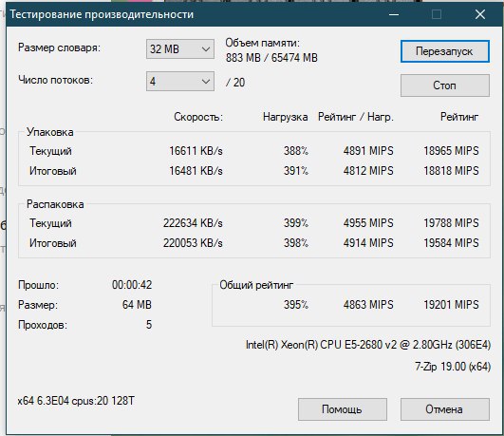This screenshot has height=436, width=504.
Task: Click the greyed-out maximize window icon
Action: click(437, 14)
